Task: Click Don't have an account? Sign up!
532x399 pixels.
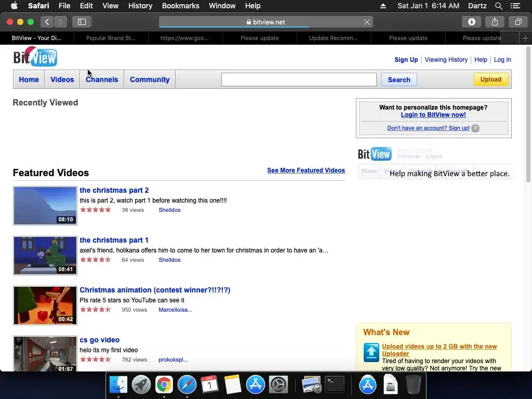Action: (x=428, y=128)
